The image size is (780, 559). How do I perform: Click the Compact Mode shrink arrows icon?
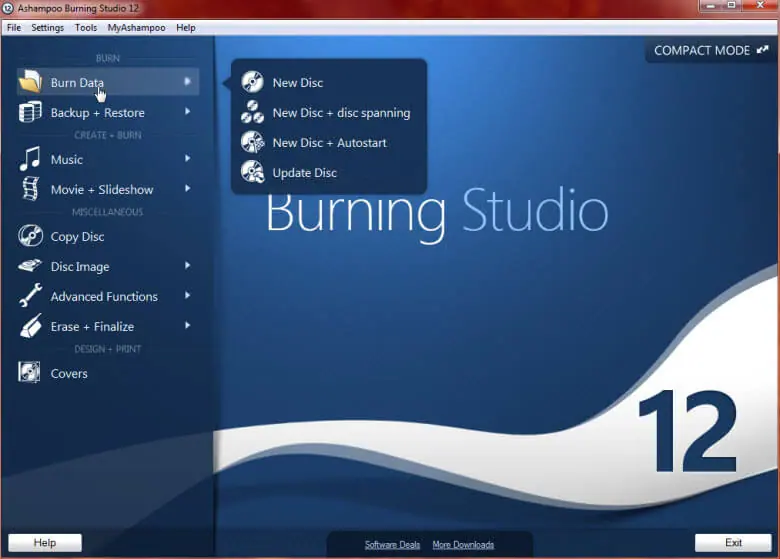(x=762, y=50)
